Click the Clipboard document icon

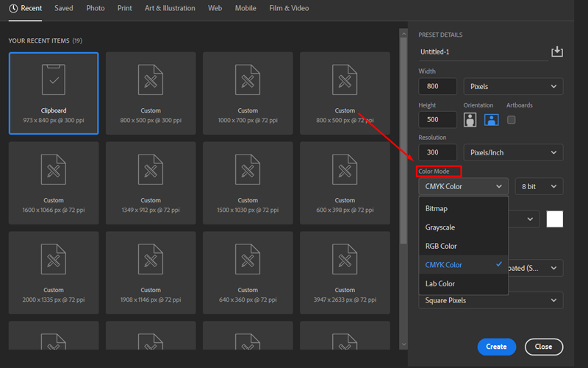pyautogui.click(x=54, y=79)
